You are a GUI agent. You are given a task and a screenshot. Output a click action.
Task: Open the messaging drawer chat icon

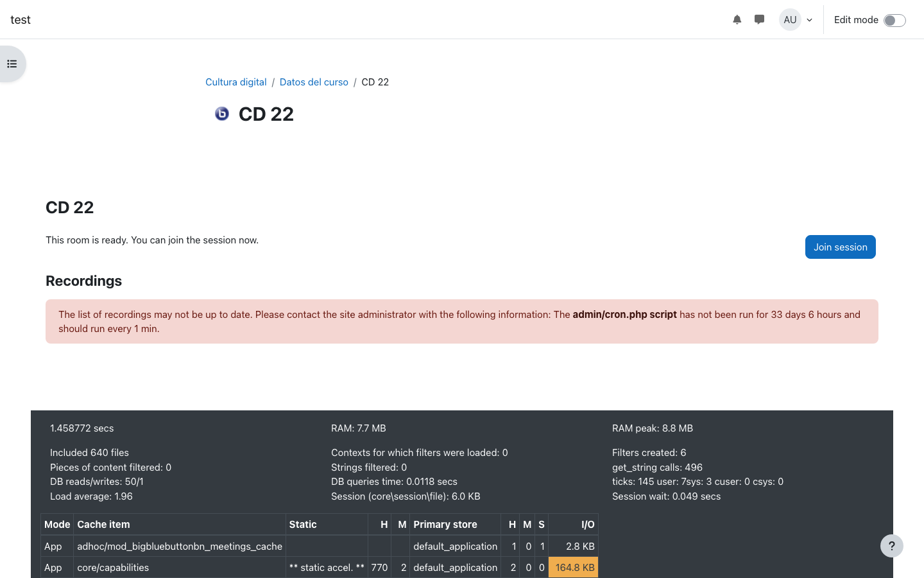[x=759, y=20]
